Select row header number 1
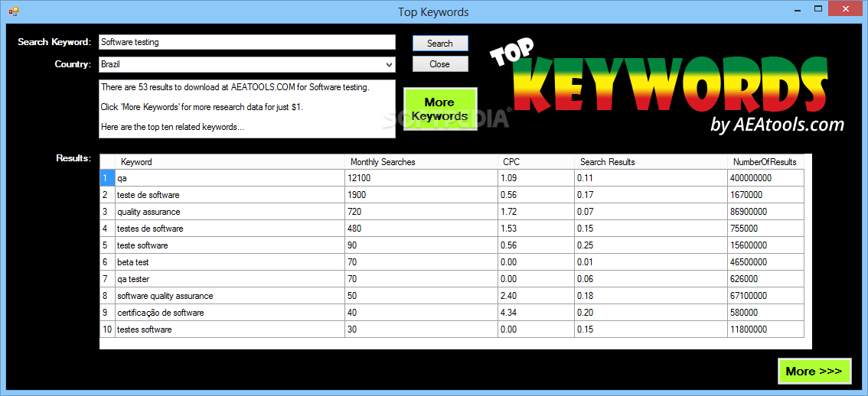Viewport: 868px width, 396px height. pyautogui.click(x=107, y=178)
